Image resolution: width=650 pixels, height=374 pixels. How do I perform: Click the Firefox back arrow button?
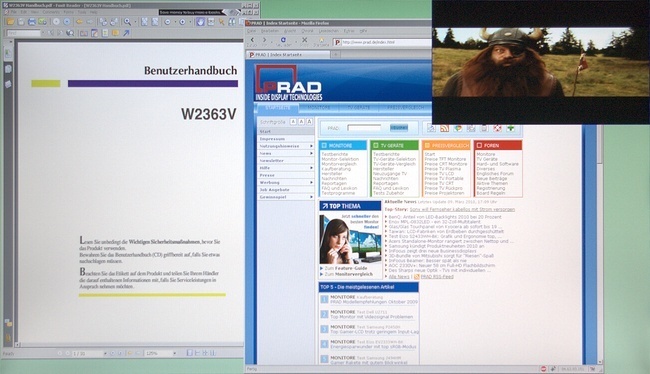pos(252,41)
